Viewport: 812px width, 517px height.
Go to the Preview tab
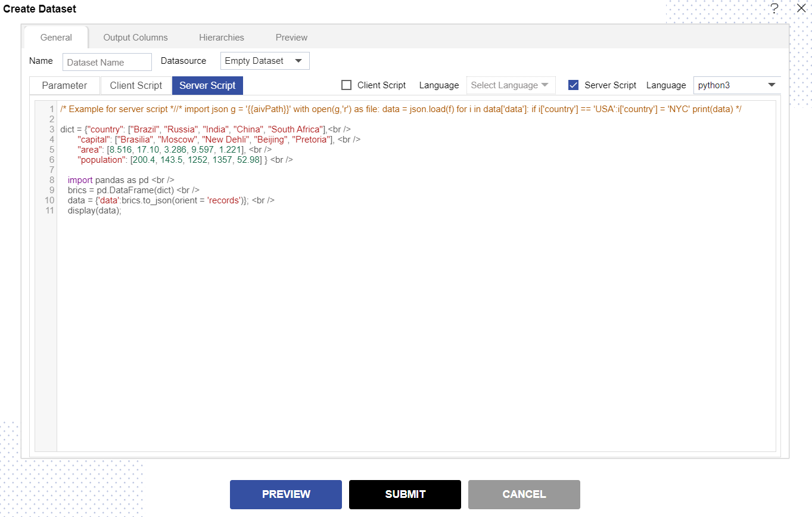pyautogui.click(x=291, y=37)
